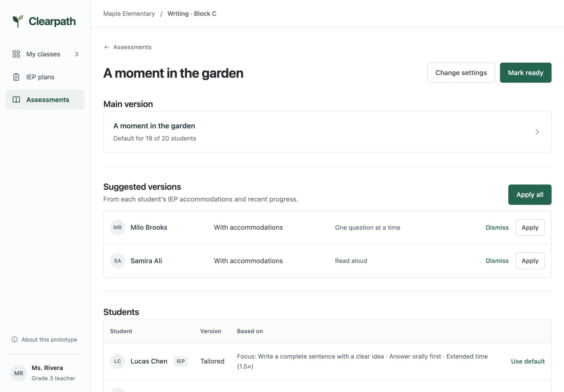
Task: Open the A moment in the garden main version card
Action: pos(327,132)
